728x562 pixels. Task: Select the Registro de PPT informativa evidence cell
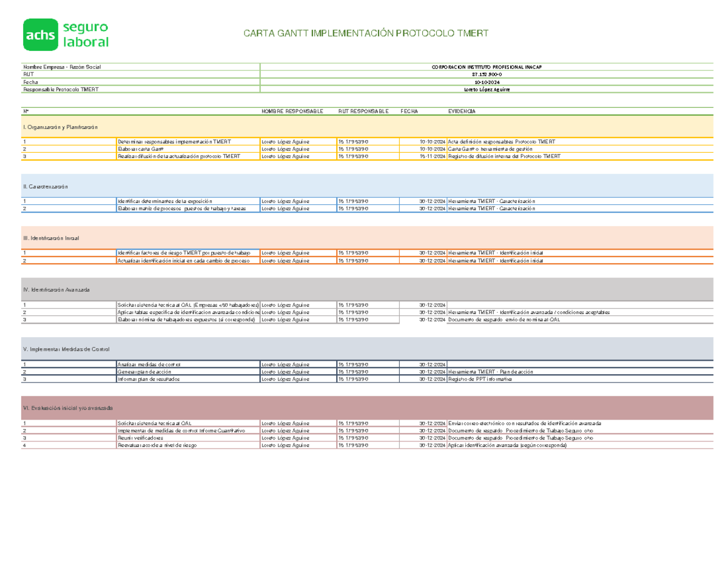point(480,378)
